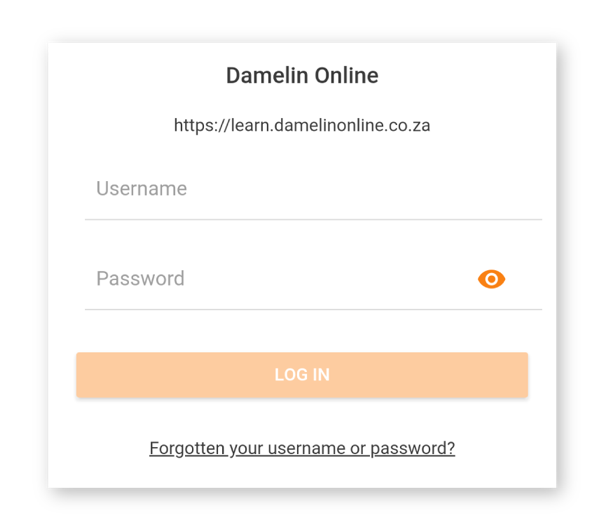Place the cursor in the Password box
This screenshot has height=530, width=604.
coord(280,279)
